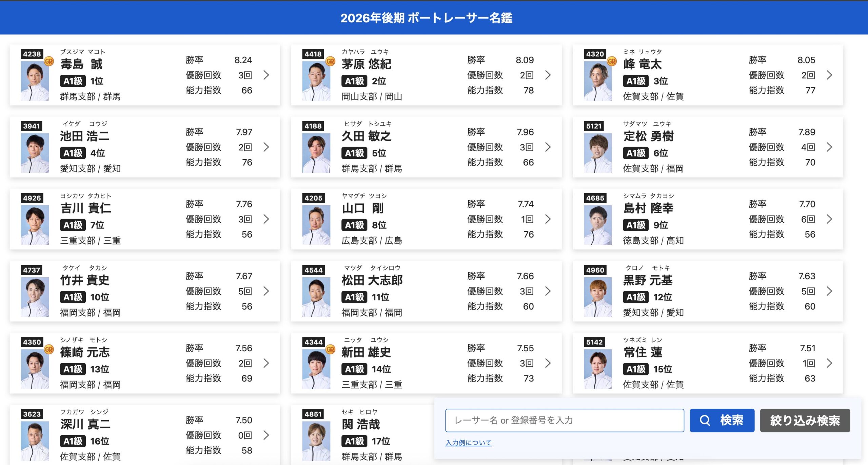
Task: Open the 入力例について link
Action: pyautogui.click(x=468, y=443)
